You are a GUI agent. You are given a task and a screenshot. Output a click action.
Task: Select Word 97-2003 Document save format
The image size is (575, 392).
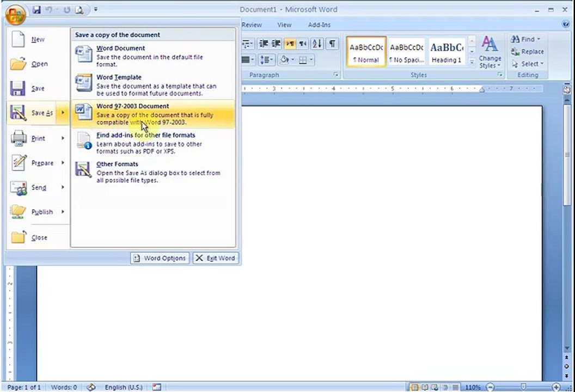[153, 114]
